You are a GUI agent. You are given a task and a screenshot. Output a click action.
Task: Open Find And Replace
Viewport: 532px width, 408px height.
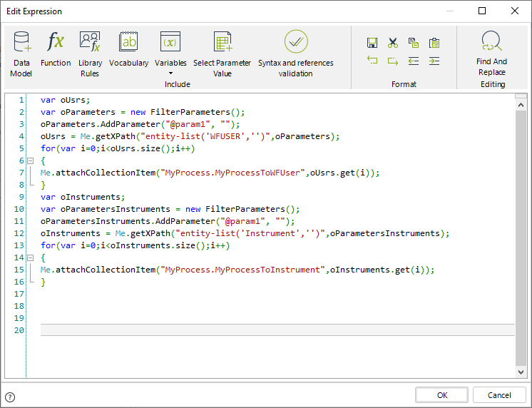pyautogui.click(x=491, y=53)
